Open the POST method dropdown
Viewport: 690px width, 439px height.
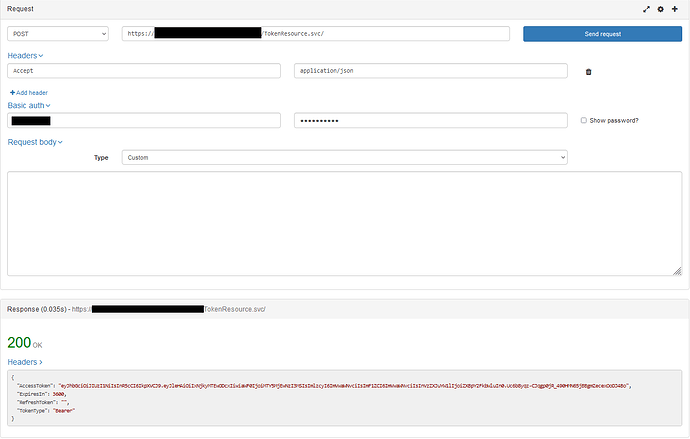(58, 34)
